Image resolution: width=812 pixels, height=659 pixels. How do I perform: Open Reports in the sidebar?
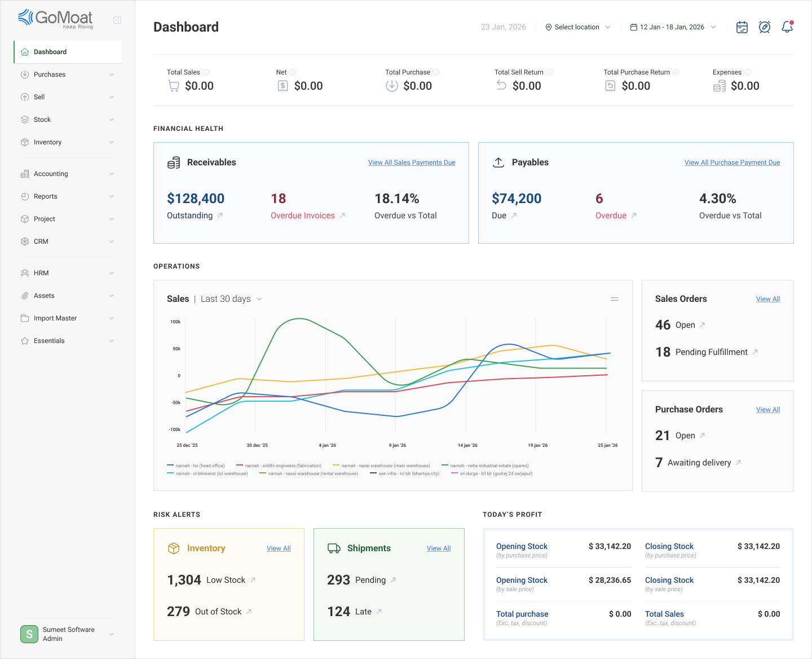[68, 196]
